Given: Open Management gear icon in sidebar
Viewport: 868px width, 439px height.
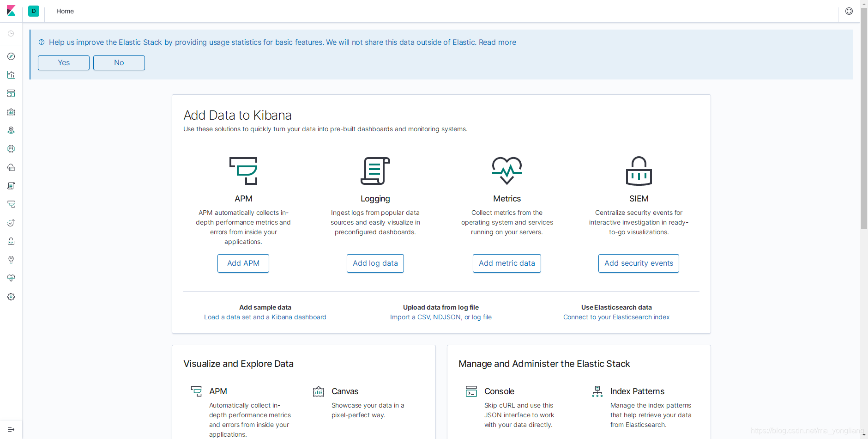Looking at the screenshot, I should coord(11,297).
